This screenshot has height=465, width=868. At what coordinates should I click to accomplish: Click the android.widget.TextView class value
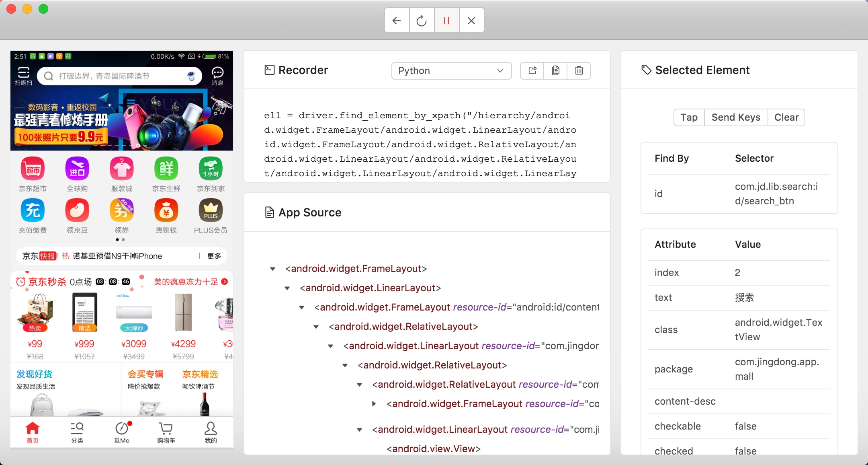(x=778, y=330)
